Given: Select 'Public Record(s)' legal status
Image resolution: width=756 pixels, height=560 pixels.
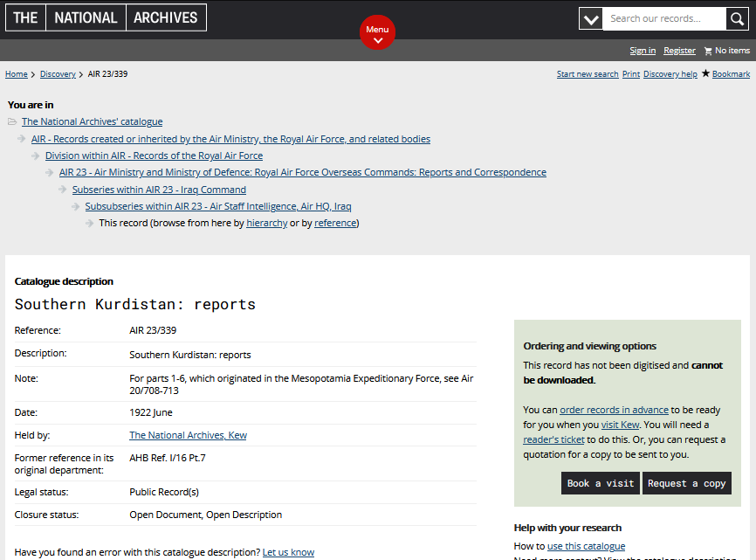Looking at the screenshot, I should click(164, 492).
